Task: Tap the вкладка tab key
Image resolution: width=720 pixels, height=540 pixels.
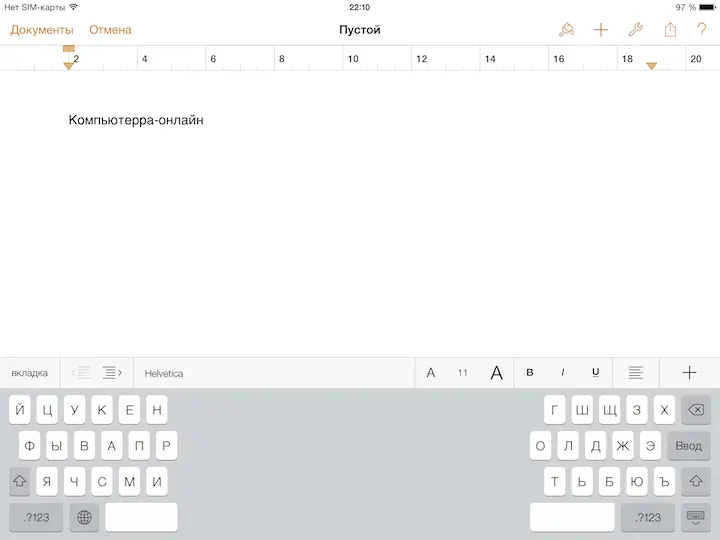Action: point(29,373)
